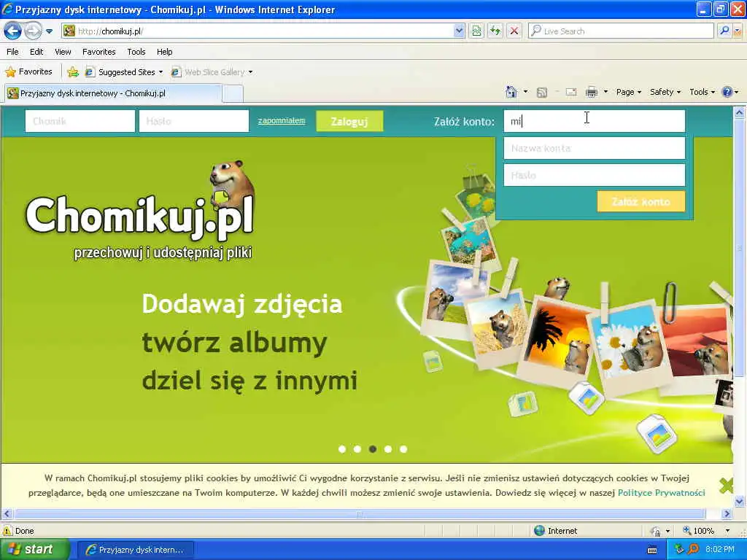The width and height of the screenshot is (747, 560).
Task: Close the cookies notice with green X
Action: [x=726, y=486]
